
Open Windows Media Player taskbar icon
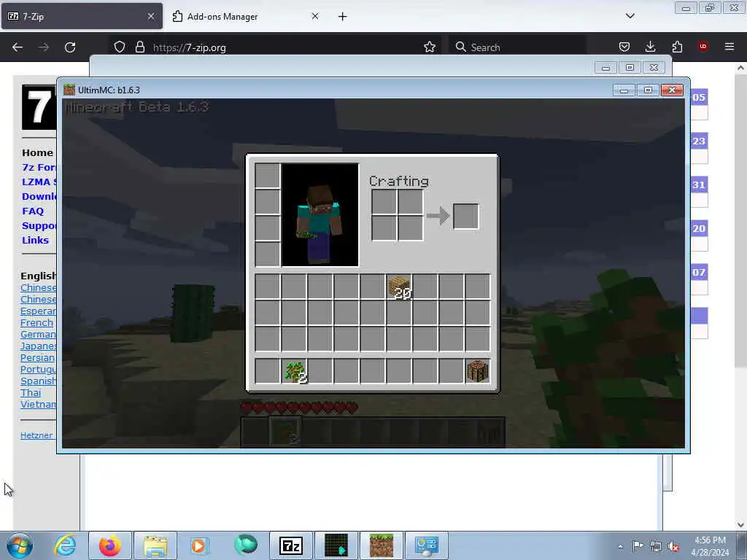point(200,545)
